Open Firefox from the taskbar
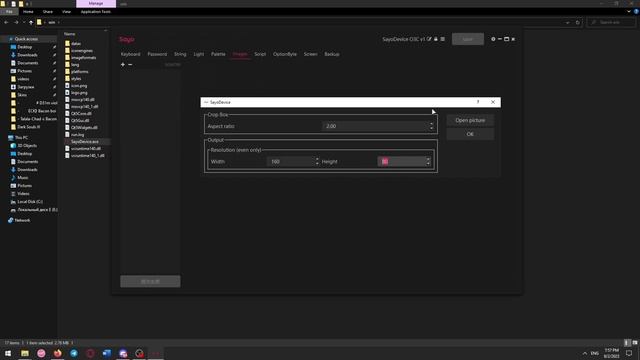Image resolution: width=640 pixels, height=360 pixels. pos(58,353)
